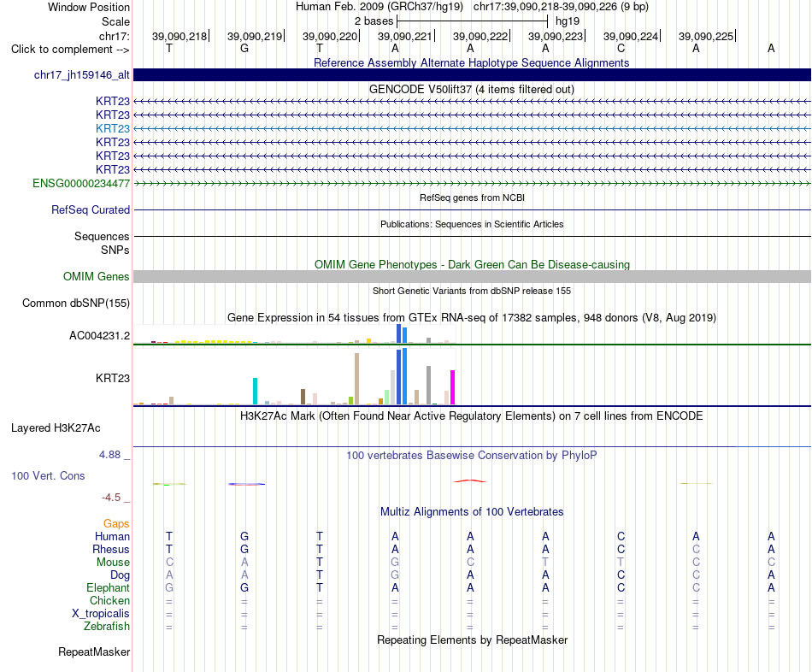Click the H3K27Ac Mark ENCODE track title
Image resolution: width=812 pixels, height=672 pixels.
(471, 416)
